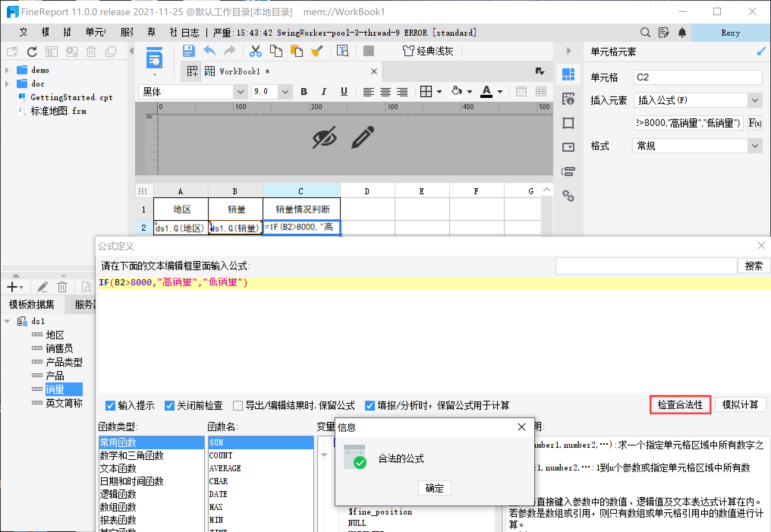Screen dimensions: 771x532
Task: Click the undo arrow icon
Action: point(209,51)
